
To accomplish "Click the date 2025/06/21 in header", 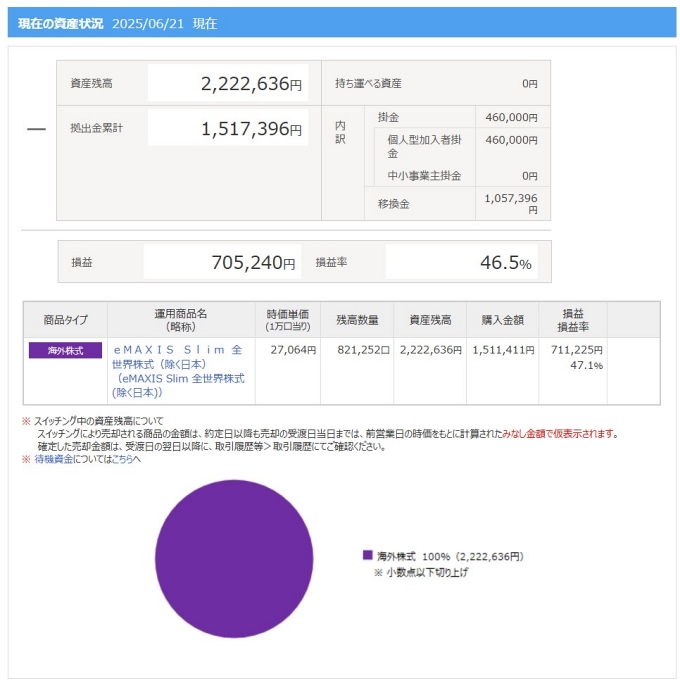I will point(148,23).
